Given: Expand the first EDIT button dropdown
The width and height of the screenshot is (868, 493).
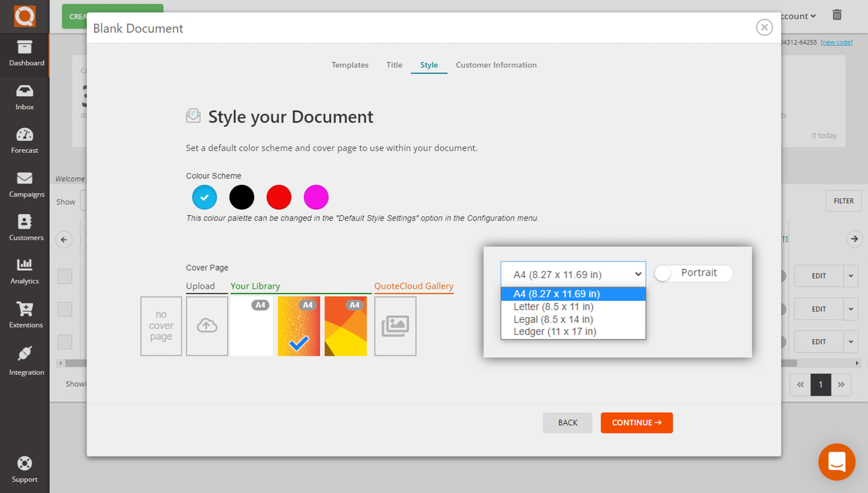Looking at the screenshot, I should [850, 276].
